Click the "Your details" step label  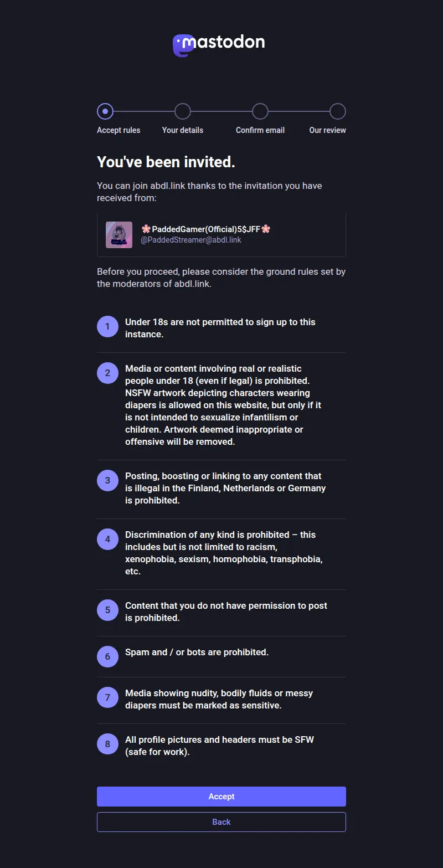(183, 130)
